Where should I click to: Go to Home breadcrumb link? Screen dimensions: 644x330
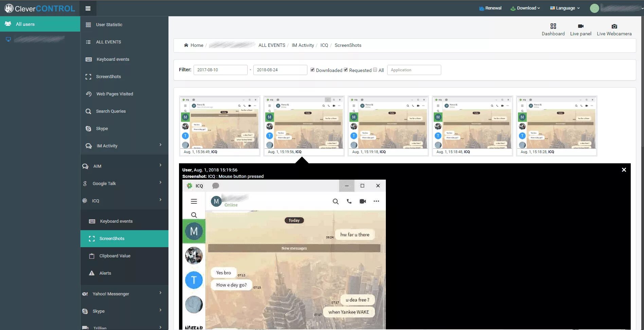[197, 45]
